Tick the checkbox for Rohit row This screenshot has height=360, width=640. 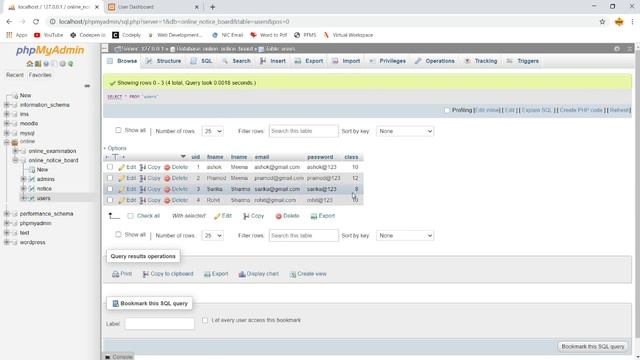click(110, 200)
